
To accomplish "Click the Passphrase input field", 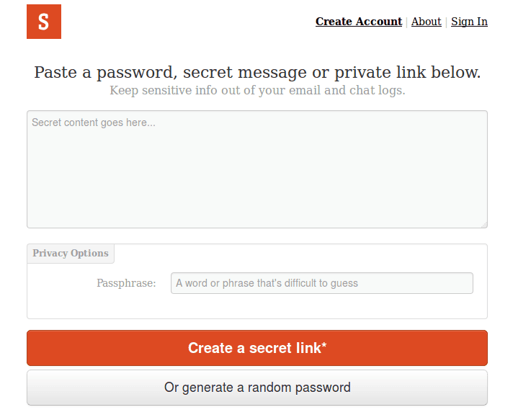I will tap(321, 283).
